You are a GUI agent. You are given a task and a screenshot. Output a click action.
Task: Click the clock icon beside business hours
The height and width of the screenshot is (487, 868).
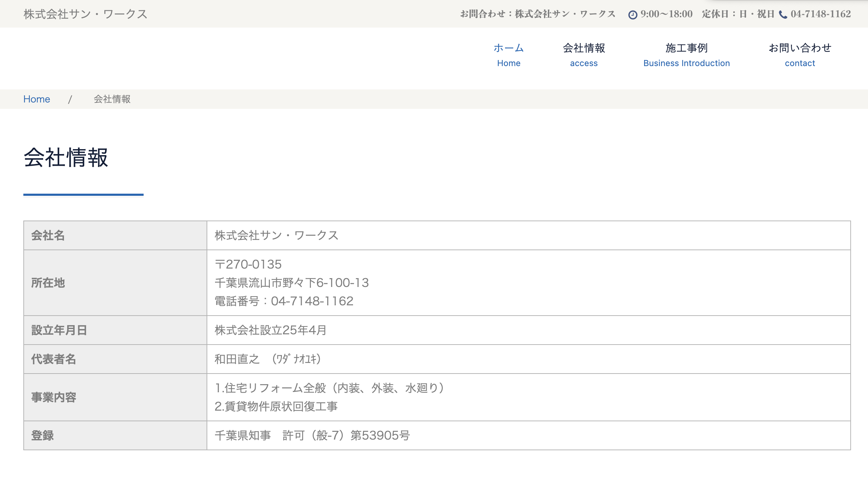(x=632, y=14)
